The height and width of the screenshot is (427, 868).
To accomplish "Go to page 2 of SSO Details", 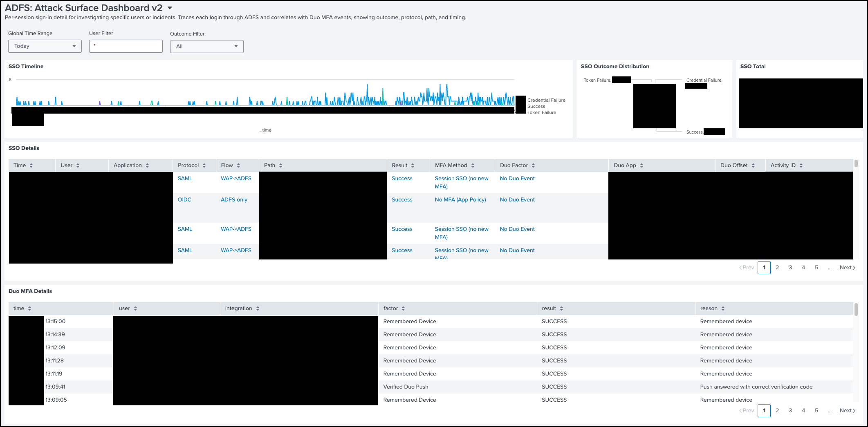I will [777, 268].
